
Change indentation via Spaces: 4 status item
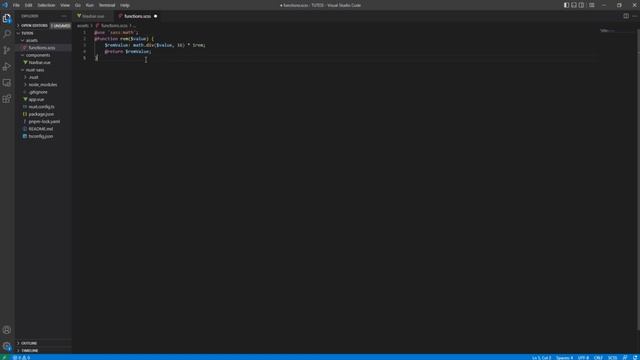point(564,358)
